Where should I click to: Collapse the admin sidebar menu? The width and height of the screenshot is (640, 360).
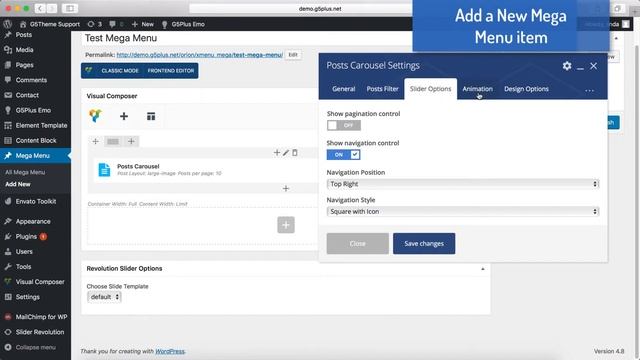(36, 347)
